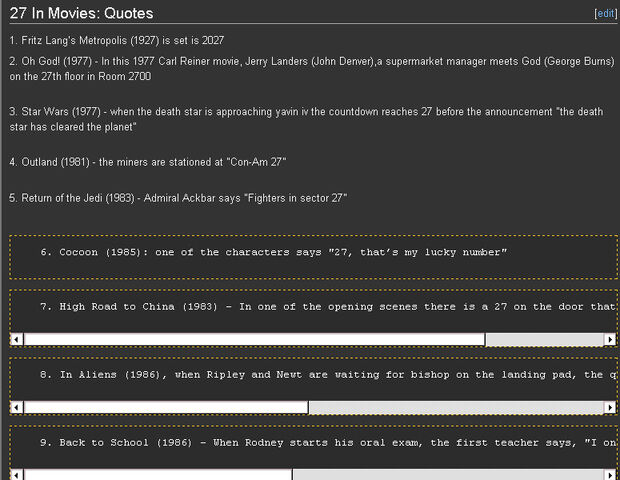Click scrollbar thumb under Back to School entry
The height and width of the screenshot is (480, 620).
[x=158, y=475]
